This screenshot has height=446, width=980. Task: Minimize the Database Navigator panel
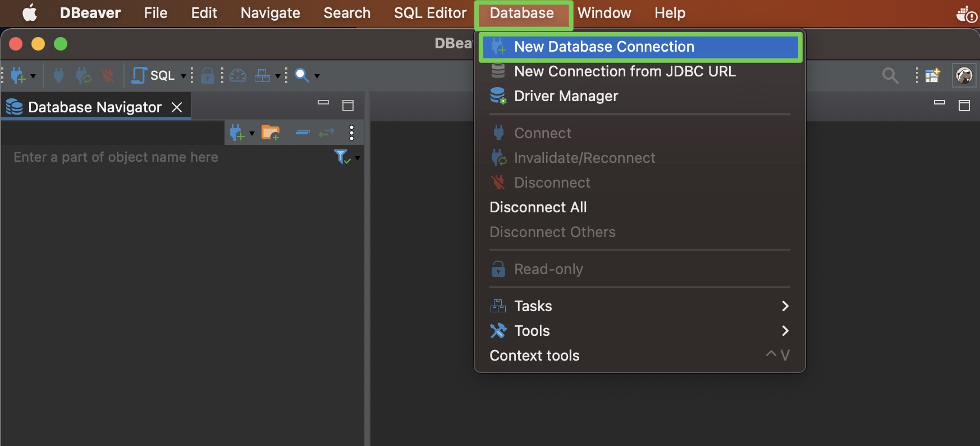[x=323, y=103]
